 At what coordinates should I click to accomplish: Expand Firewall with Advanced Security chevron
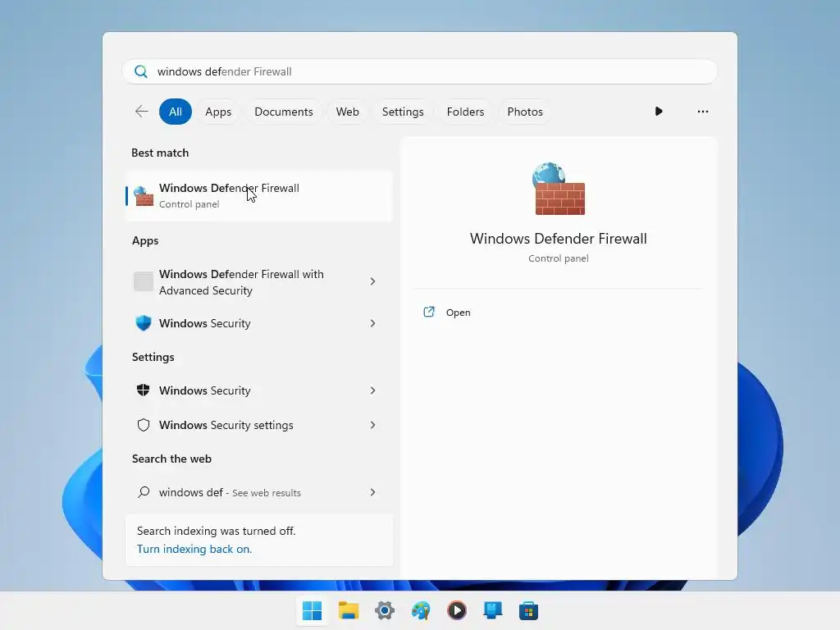pyautogui.click(x=373, y=281)
